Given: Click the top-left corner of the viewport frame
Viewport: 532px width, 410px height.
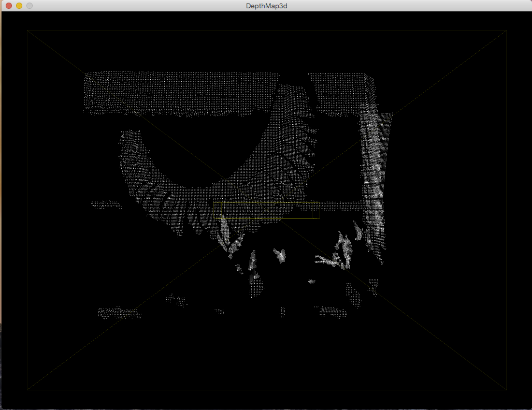Looking at the screenshot, I should [x=27, y=31].
